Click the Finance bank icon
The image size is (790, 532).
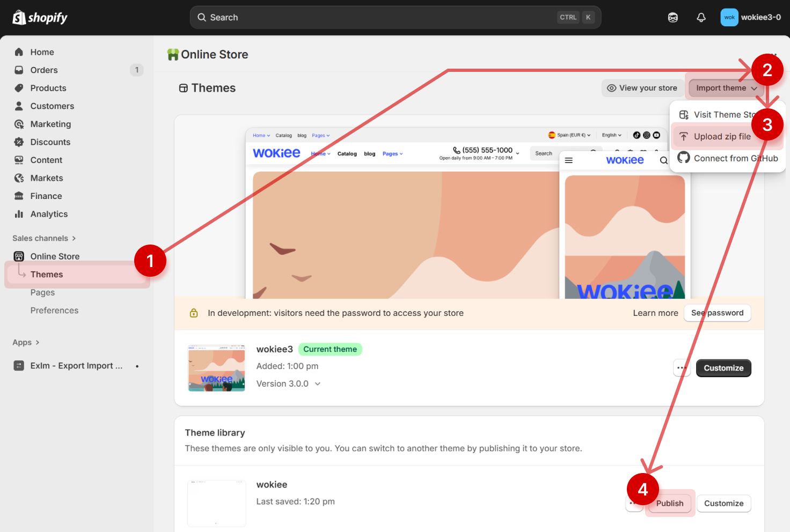19,196
